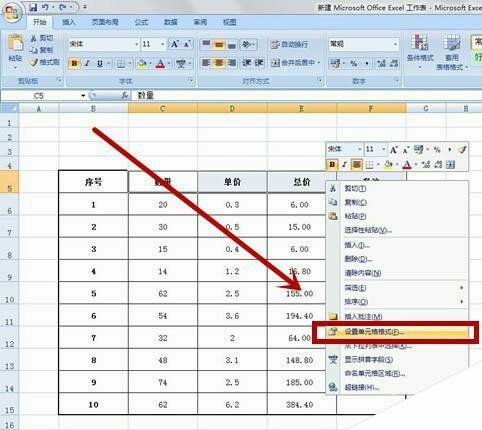Apply borders using the ribbon border icon
This screenshot has height=430, width=482.
pos(121,63)
